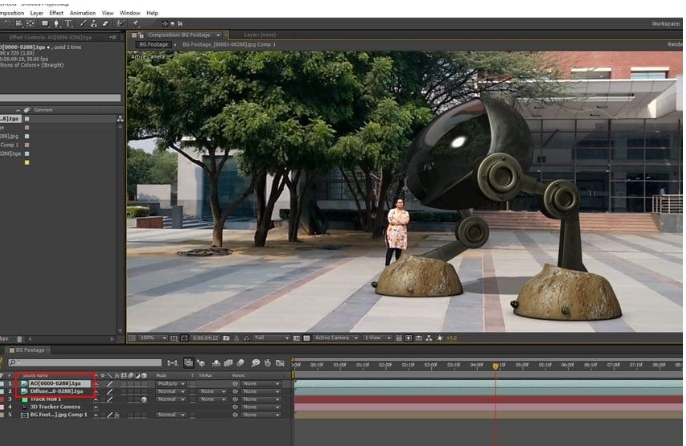Select the BG Footage timeline tab
This screenshot has width=686, height=446.
point(30,350)
